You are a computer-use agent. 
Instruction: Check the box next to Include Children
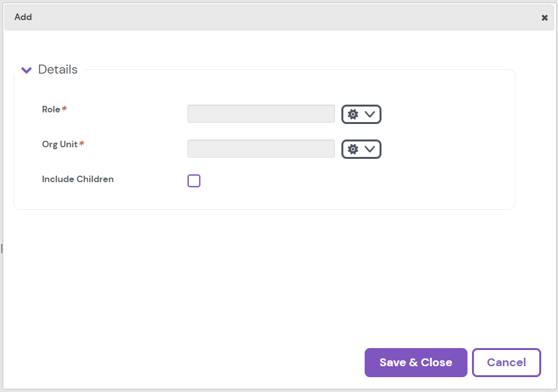(x=193, y=181)
